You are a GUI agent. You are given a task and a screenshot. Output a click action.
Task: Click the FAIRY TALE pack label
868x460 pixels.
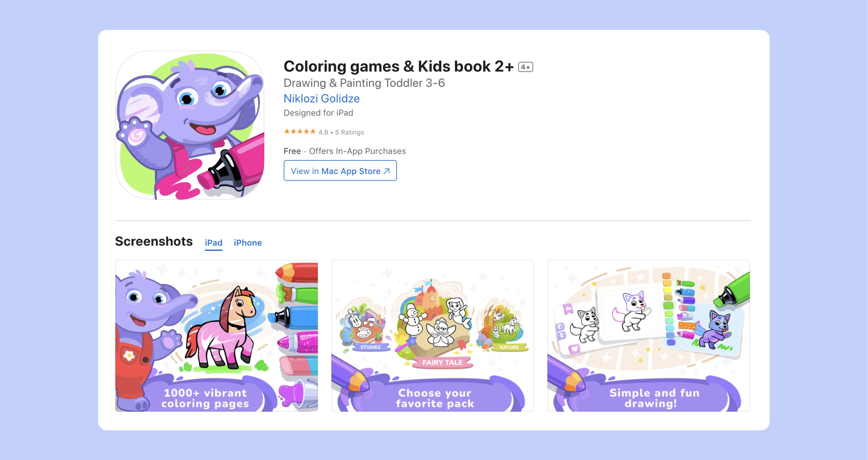pyautogui.click(x=442, y=362)
